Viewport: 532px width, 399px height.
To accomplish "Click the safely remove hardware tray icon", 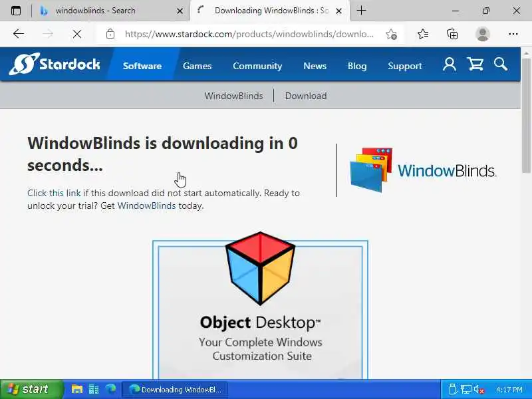I will tap(453, 390).
